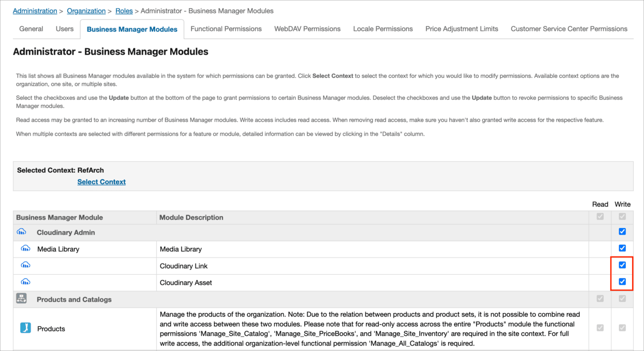Click the Cloudinary Link row cloud icon
The image size is (644, 351).
point(25,265)
